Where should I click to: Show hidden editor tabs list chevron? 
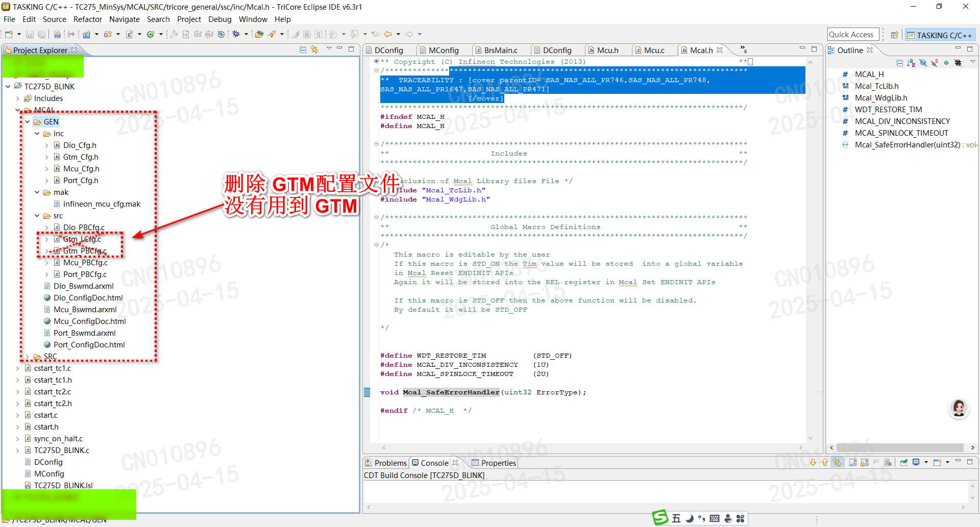click(744, 49)
